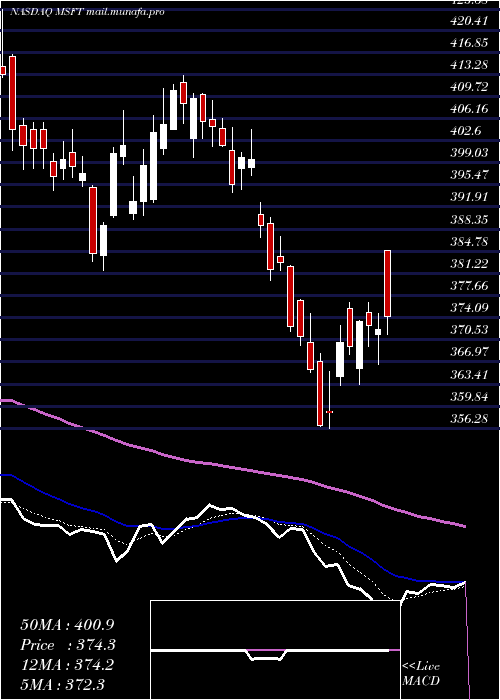Click the 420.41 price axis label

click(x=470, y=21)
